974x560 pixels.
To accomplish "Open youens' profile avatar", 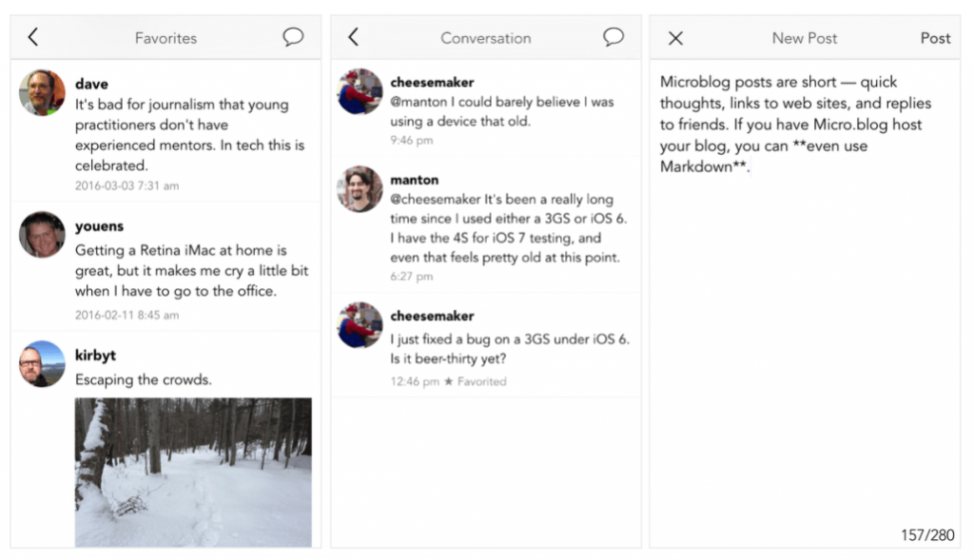I will (42, 235).
